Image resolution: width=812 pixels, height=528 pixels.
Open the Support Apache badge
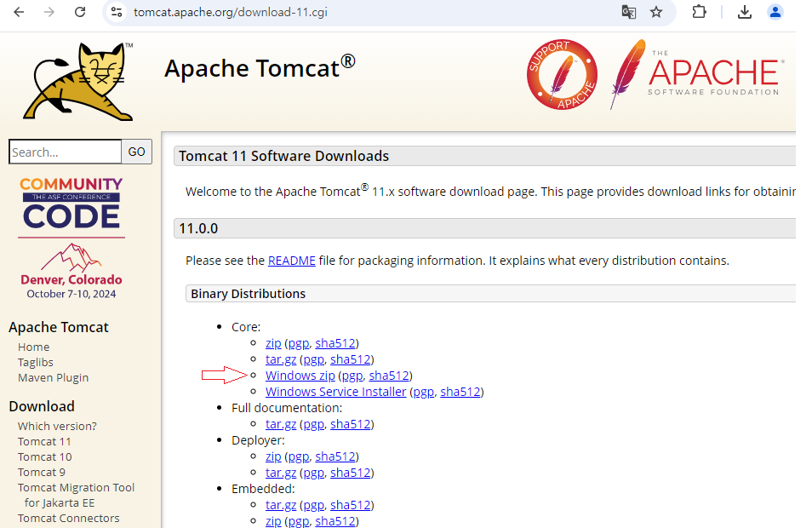561,74
